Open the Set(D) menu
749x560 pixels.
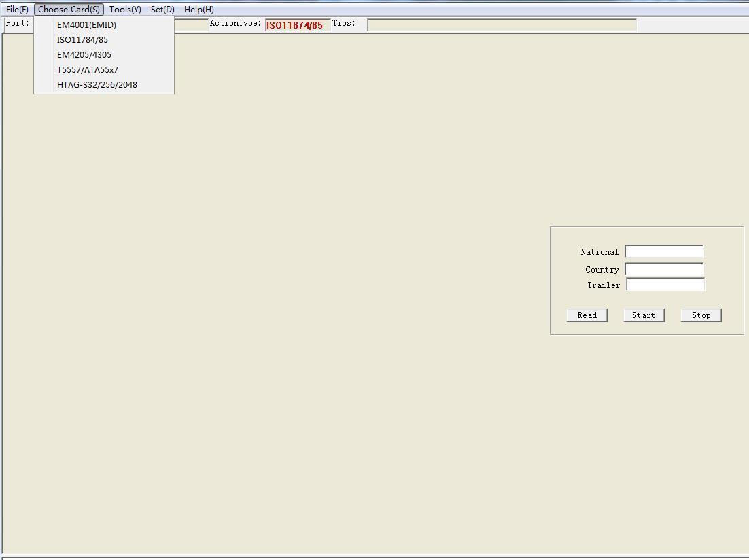coord(162,10)
